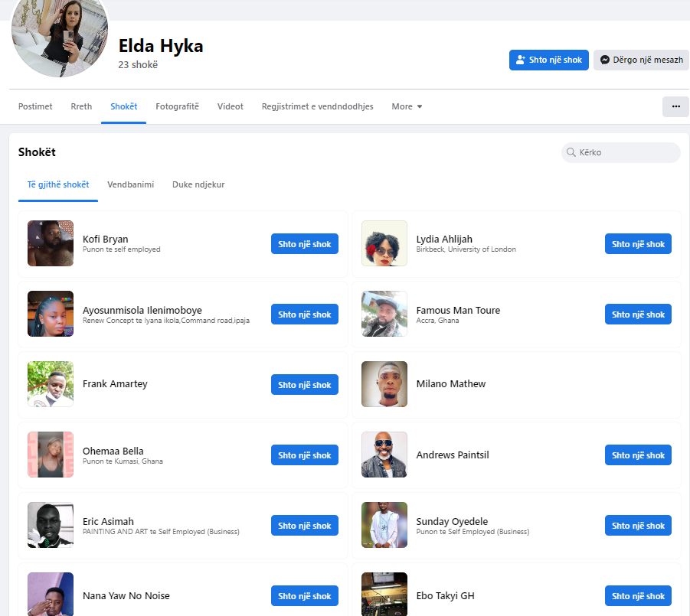Click the three-dots profile options button
Viewport: 690px width, 616px height.
coord(675,106)
